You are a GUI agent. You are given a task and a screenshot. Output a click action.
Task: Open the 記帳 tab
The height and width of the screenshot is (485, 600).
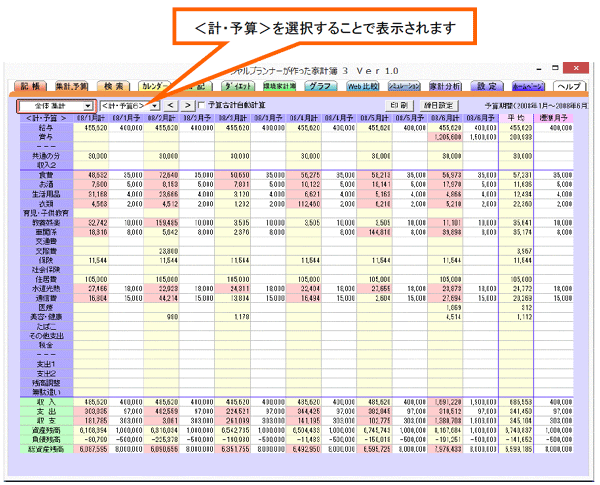30,86
